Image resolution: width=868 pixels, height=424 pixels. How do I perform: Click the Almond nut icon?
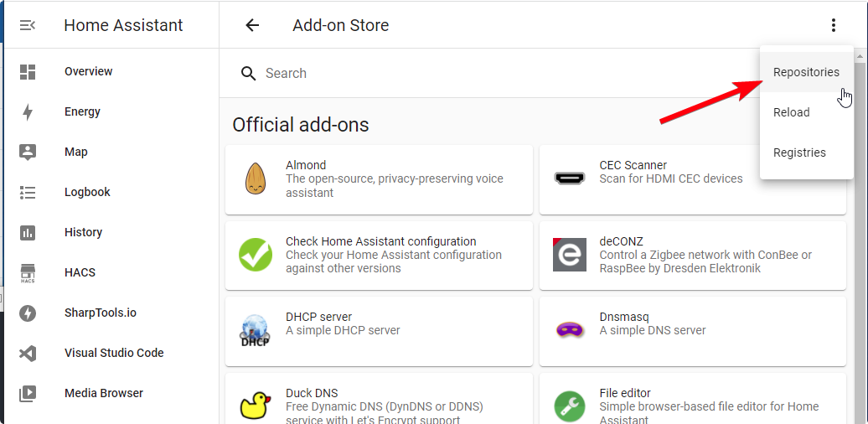pyautogui.click(x=256, y=178)
